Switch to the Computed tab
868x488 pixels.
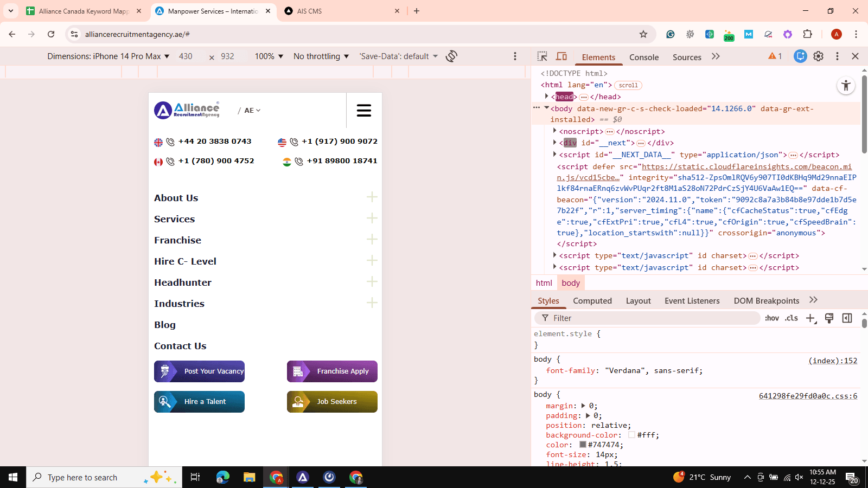592,301
